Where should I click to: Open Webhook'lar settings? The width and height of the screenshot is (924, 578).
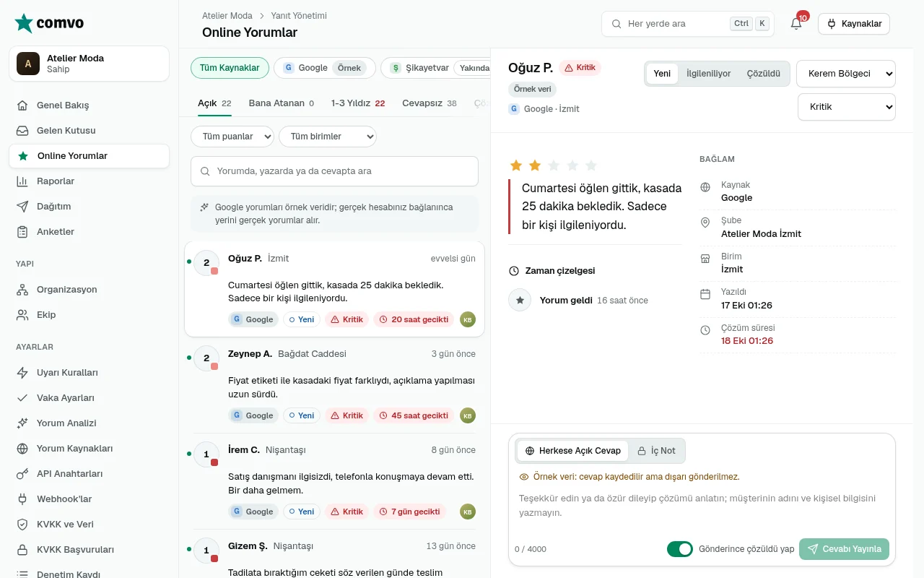[x=89, y=499]
